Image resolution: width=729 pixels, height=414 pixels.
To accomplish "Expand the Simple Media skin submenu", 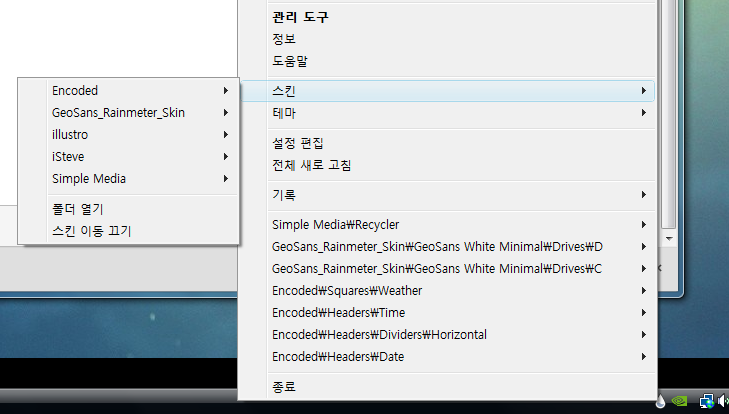I will (x=88, y=179).
